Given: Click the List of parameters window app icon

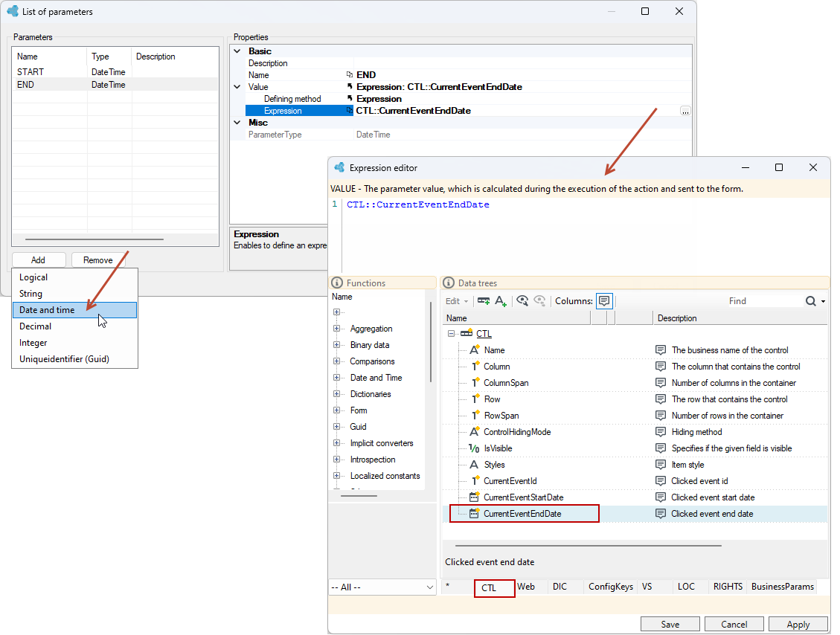Looking at the screenshot, I should pos(13,11).
